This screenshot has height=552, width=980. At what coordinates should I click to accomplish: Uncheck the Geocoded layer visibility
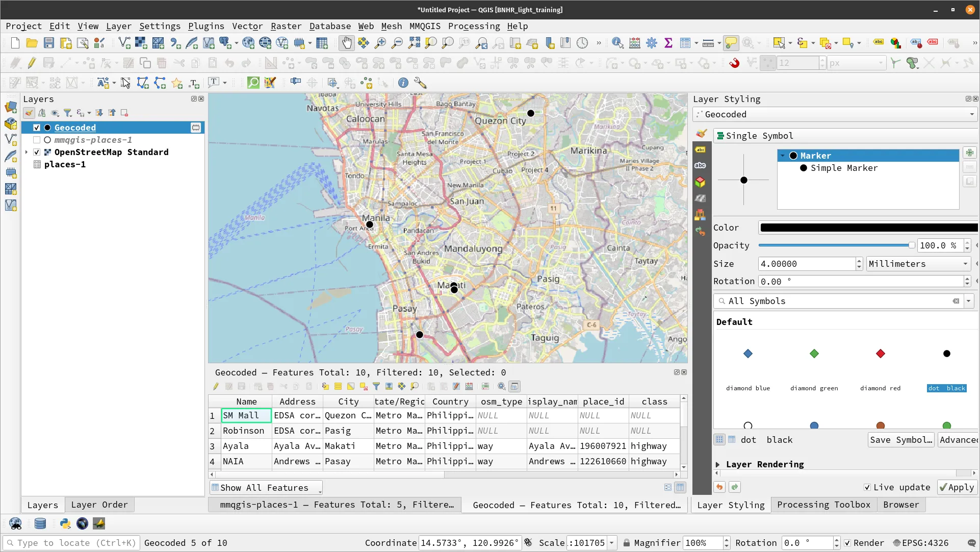36,128
